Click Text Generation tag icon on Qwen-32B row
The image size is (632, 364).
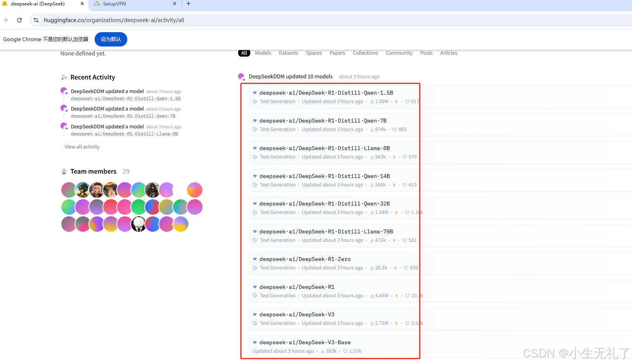click(255, 212)
